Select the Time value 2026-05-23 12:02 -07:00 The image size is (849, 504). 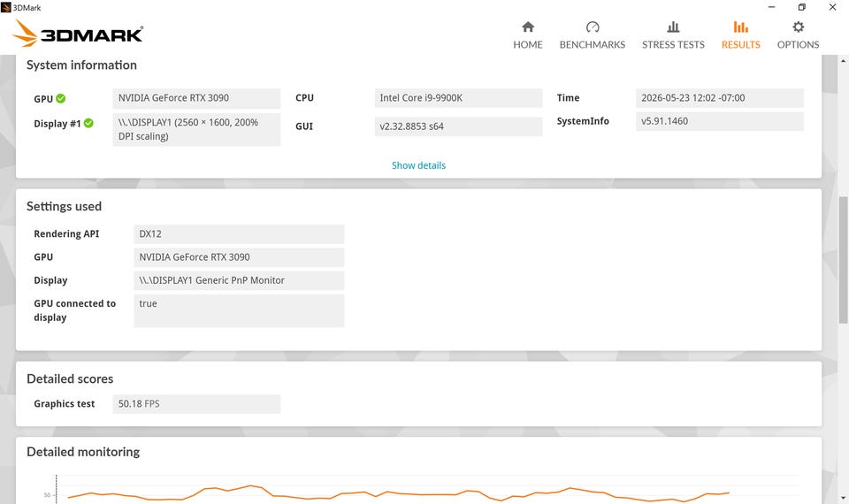(x=720, y=98)
